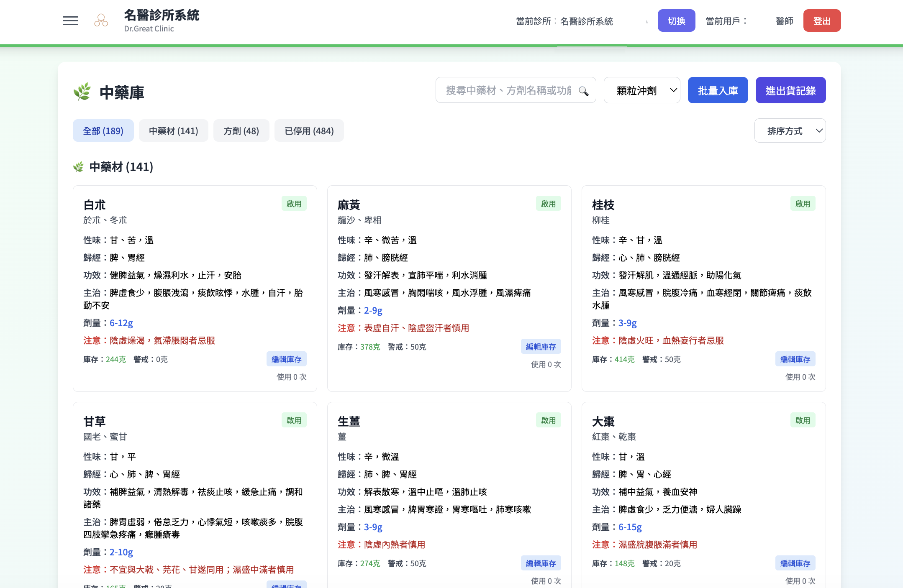Click 編輯庫存 on the 桂枝 card
Image resolution: width=903 pixels, height=588 pixels.
pos(795,359)
